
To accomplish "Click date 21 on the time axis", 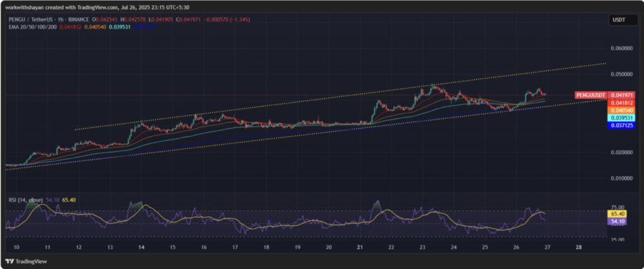I will tap(360, 248).
